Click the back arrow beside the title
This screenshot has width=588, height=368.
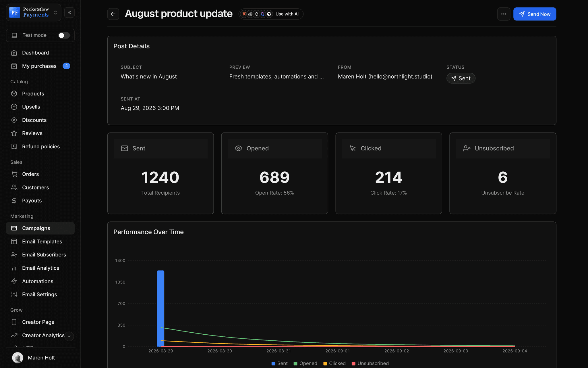tap(113, 14)
